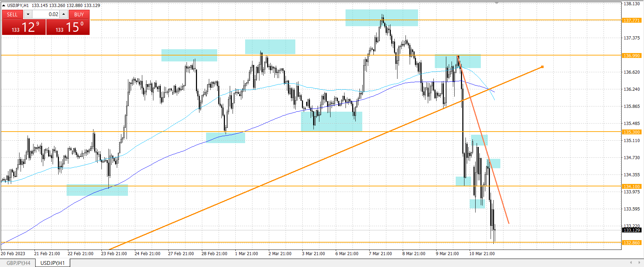
Task: Click the 133.595 price scale value
Action: click(x=632, y=209)
